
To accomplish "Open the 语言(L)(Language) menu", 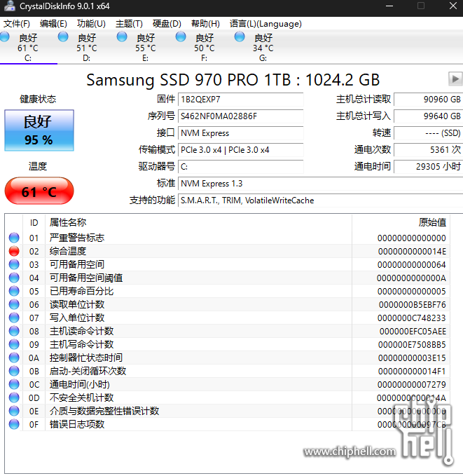I will [265, 24].
